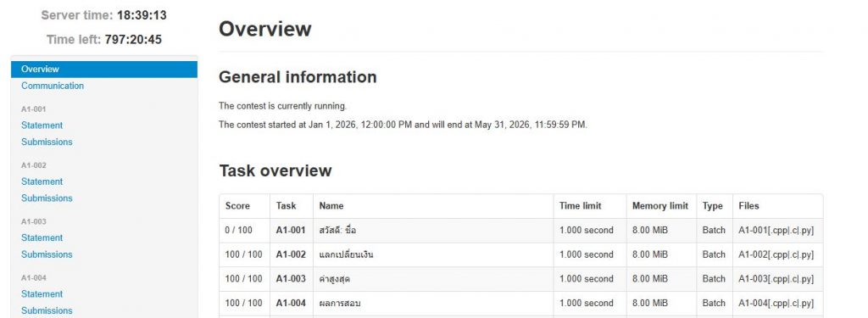Viewport: 868px width, 318px height.
Task: Click the A1-003 sidebar section heading
Action: point(34,221)
